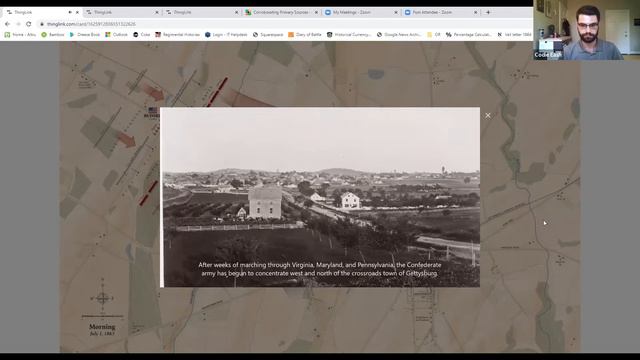Switch to Post Attendee - Zoom tab
Image resolution: width=640 pixels, height=360 pixels.
point(440,12)
